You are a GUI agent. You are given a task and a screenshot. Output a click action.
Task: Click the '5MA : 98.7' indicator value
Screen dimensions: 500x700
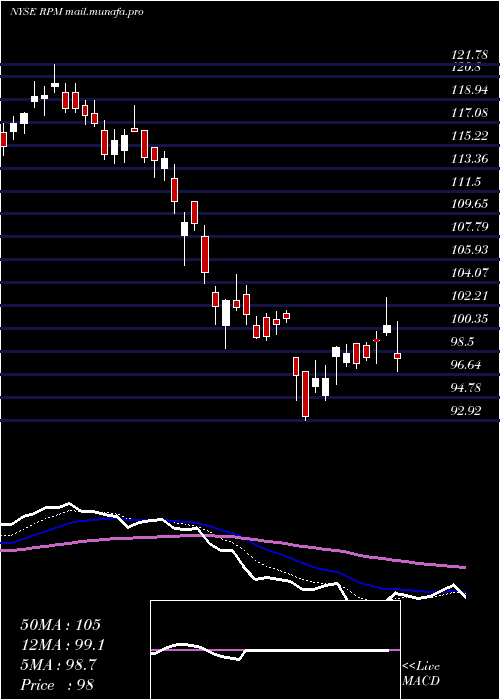point(58,665)
